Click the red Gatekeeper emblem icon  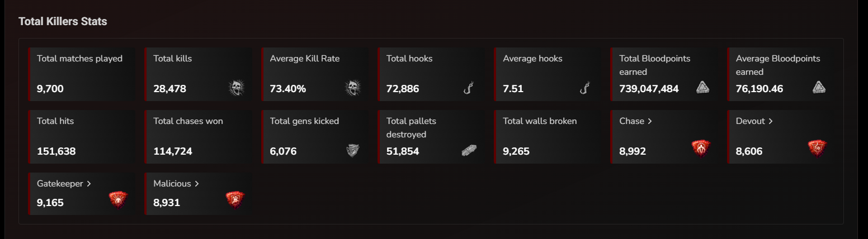click(x=118, y=199)
